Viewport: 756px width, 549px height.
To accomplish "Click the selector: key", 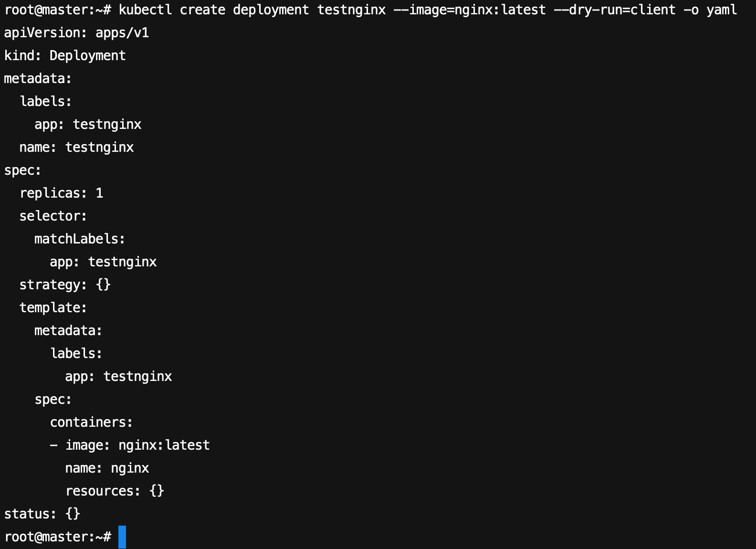I will pyautogui.click(x=53, y=216).
